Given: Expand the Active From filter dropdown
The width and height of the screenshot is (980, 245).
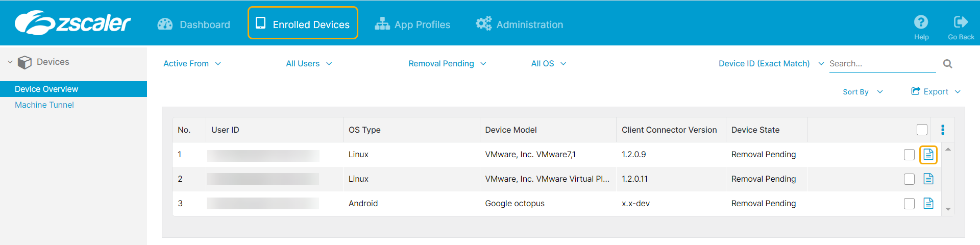Looking at the screenshot, I should (192, 64).
